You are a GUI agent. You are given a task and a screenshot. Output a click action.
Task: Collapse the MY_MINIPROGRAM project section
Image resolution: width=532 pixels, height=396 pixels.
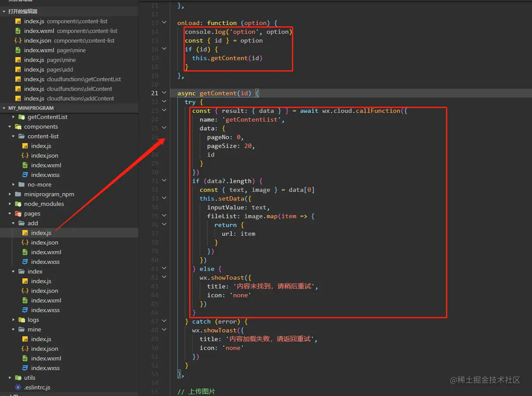(69, 108)
